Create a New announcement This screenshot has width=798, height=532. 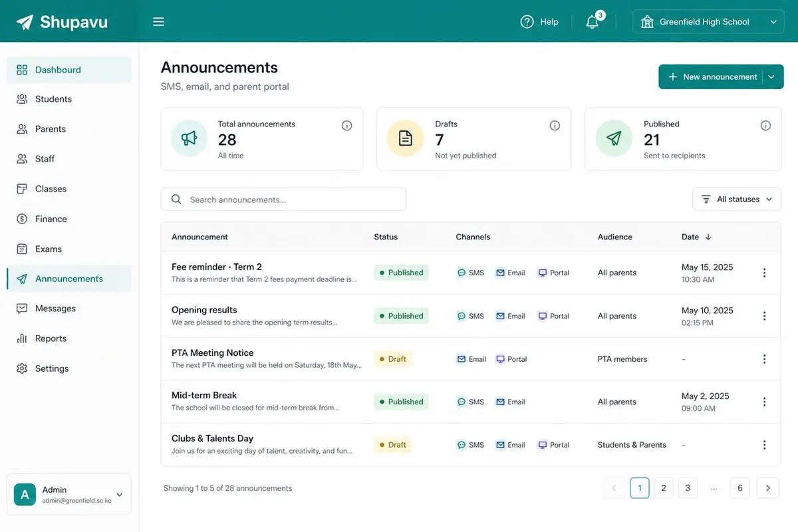pos(710,76)
